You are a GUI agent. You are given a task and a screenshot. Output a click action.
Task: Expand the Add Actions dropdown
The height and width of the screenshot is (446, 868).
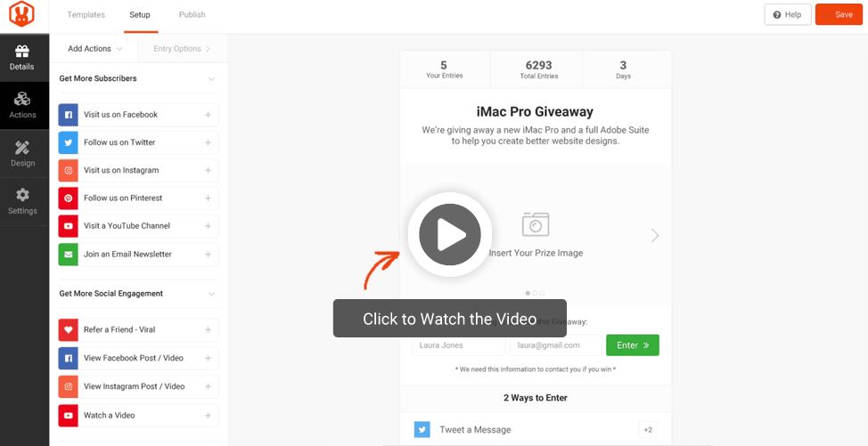pyautogui.click(x=94, y=49)
